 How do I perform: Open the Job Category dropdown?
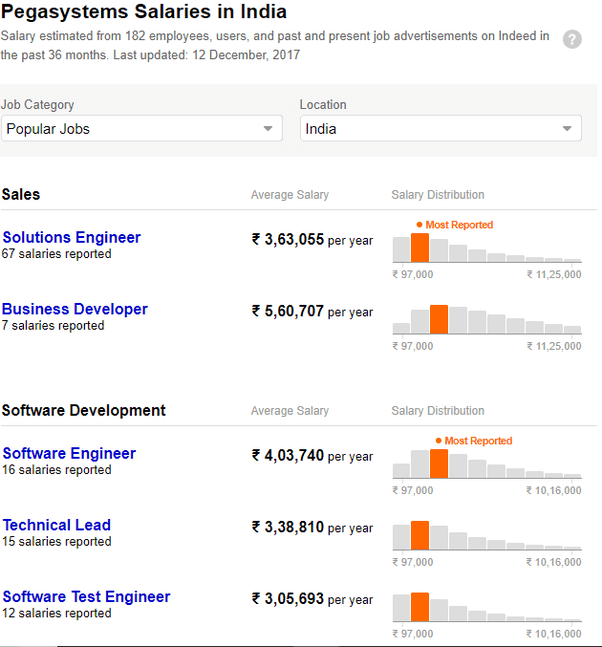pyautogui.click(x=142, y=129)
